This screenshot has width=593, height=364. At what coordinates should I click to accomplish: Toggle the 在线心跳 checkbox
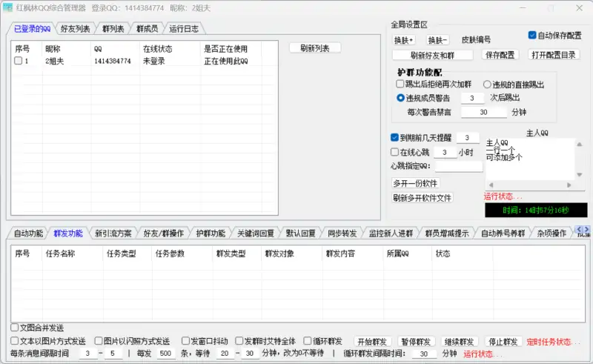[395, 152]
